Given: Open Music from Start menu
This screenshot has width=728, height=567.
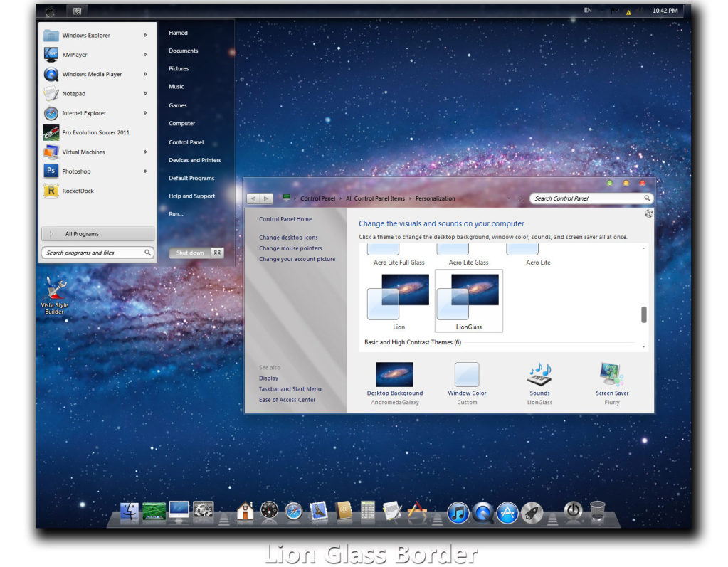Looking at the screenshot, I should click(x=176, y=86).
